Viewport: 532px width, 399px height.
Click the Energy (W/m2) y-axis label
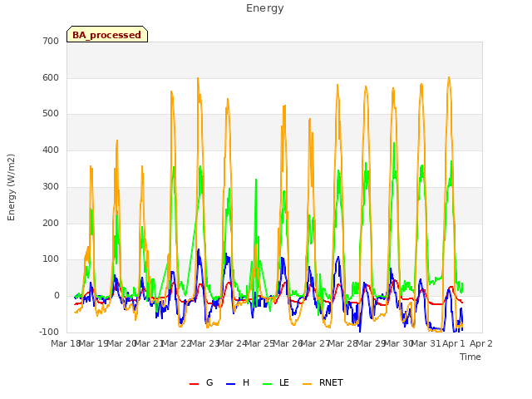coord(11,187)
